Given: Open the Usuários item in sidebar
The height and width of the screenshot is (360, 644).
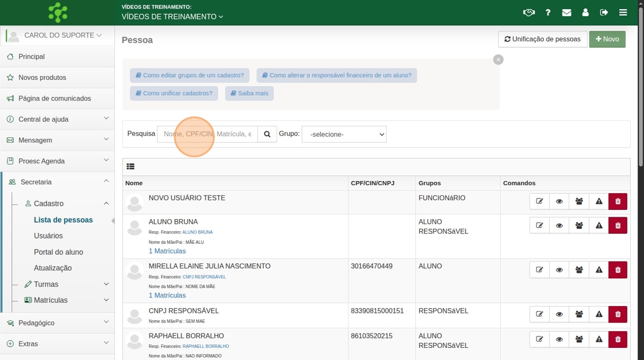Looking at the screenshot, I should point(48,236).
